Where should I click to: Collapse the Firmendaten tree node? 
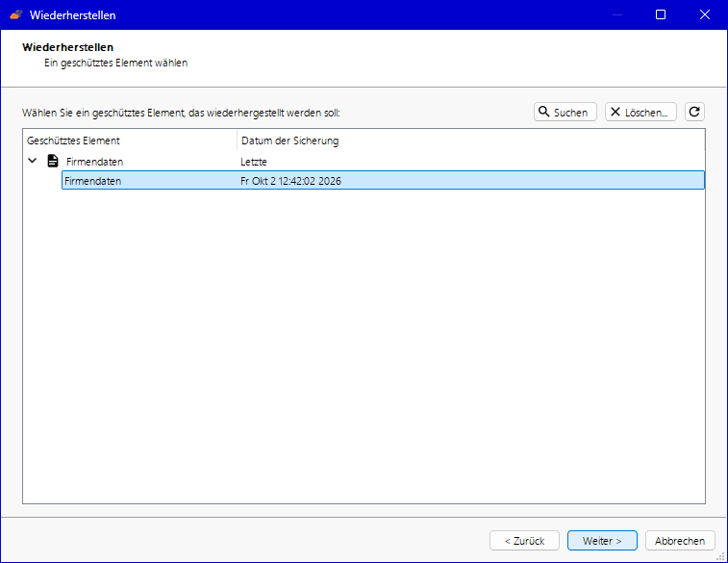click(x=32, y=161)
